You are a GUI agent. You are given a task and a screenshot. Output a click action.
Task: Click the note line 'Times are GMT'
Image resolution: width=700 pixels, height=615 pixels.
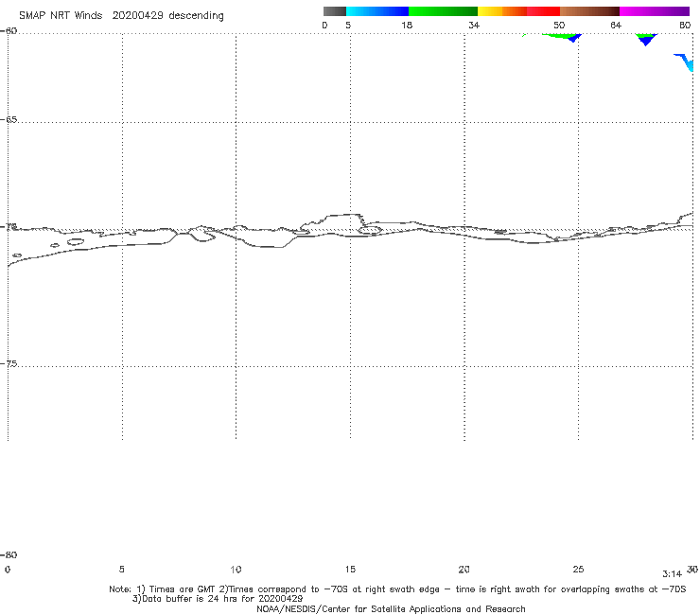click(x=183, y=589)
